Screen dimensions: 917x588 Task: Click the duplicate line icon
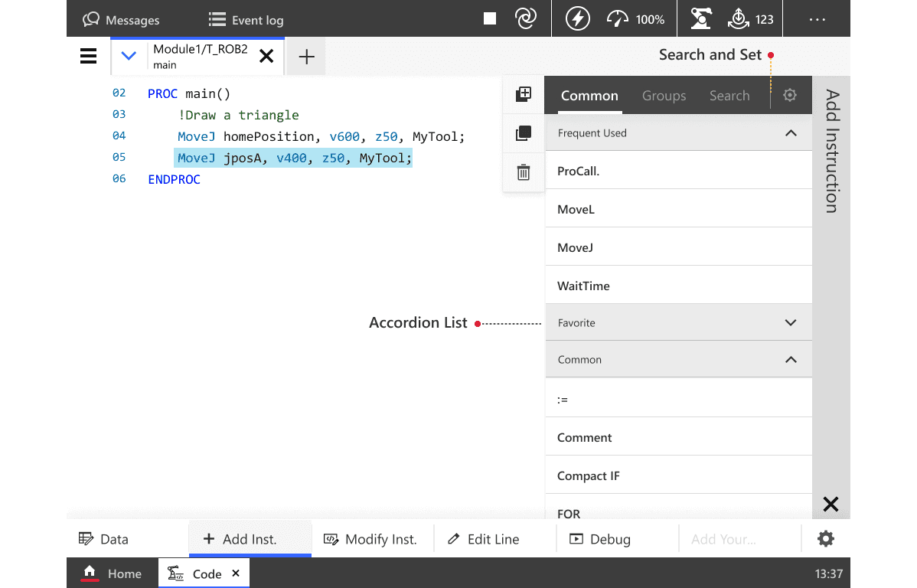point(524,133)
